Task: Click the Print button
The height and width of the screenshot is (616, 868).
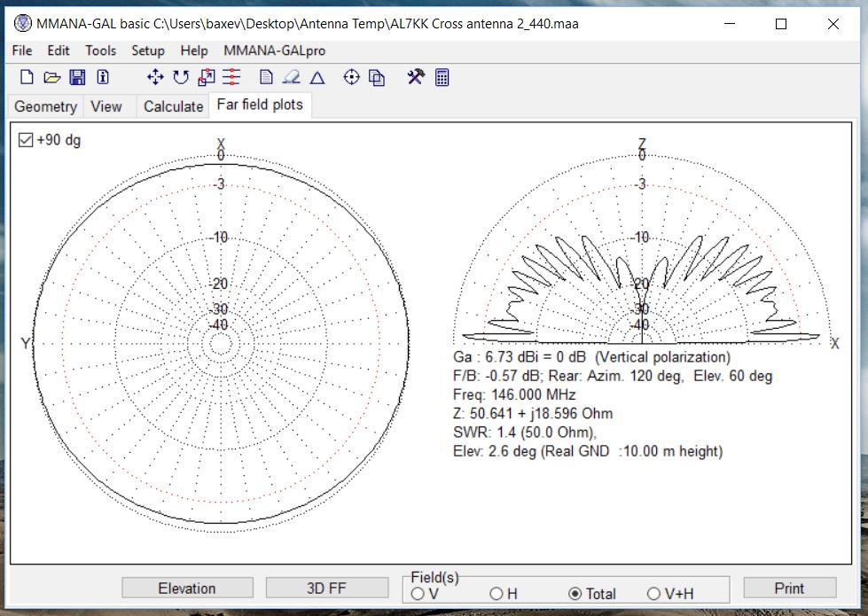Action: pos(789,589)
